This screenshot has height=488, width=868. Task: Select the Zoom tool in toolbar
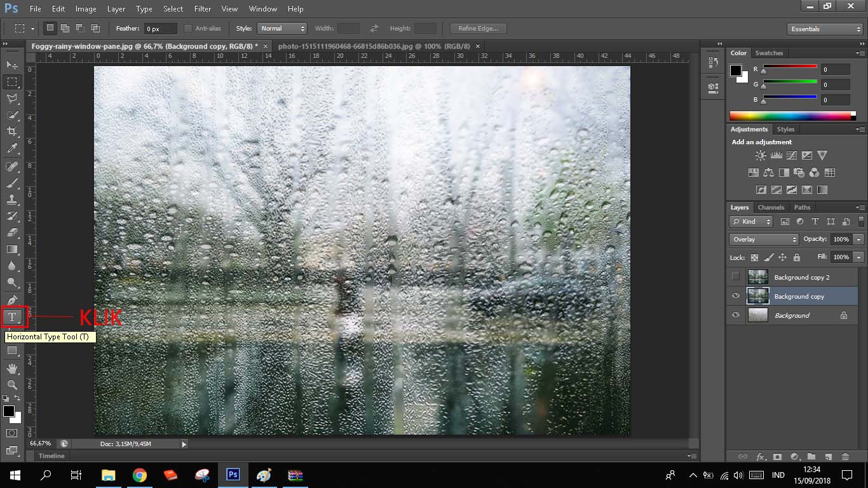click(12, 385)
